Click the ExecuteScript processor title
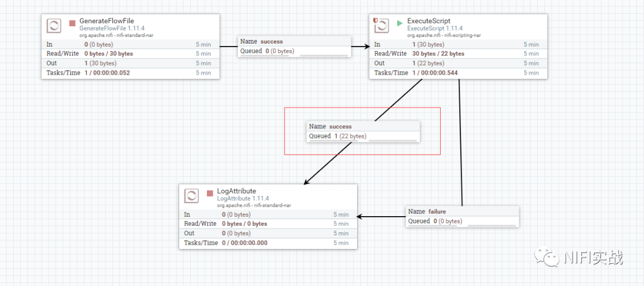 point(429,21)
